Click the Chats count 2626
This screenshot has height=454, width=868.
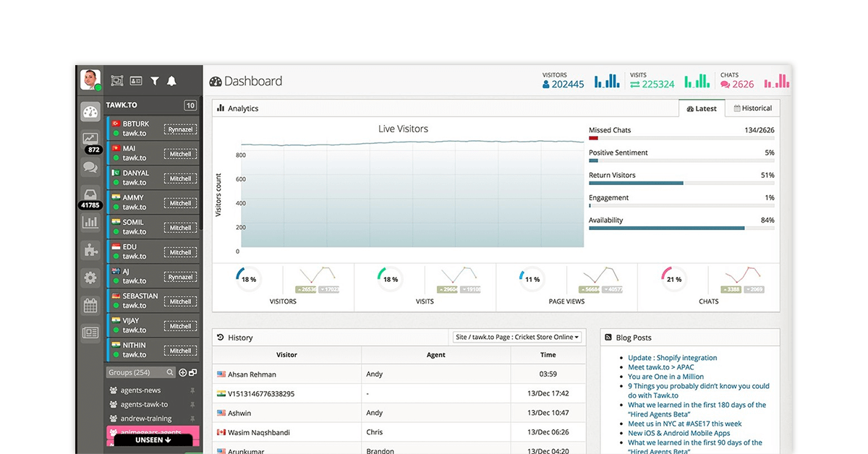[737, 84]
